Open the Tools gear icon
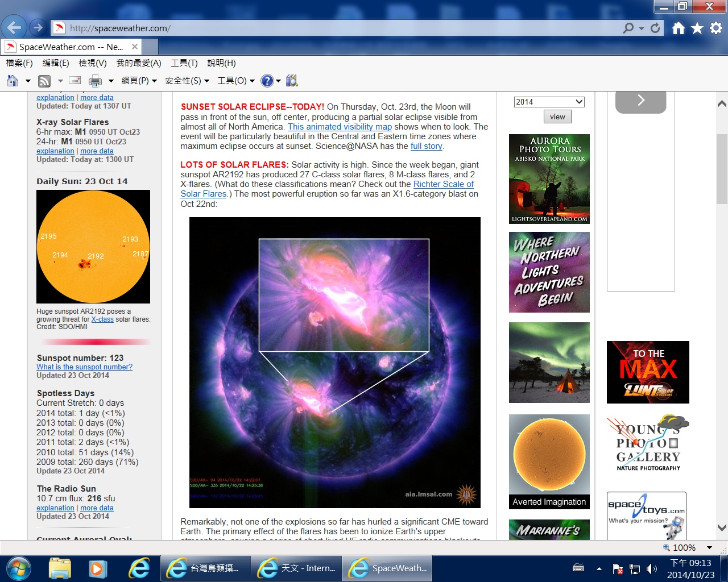 tap(716, 28)
